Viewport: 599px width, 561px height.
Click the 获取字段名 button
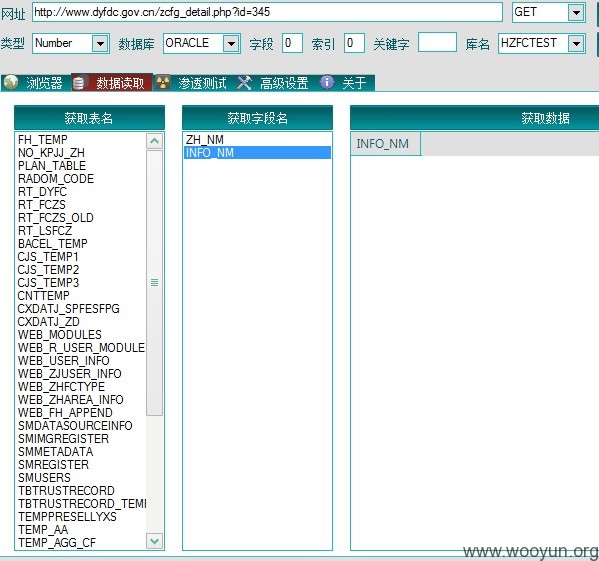[x=257, y=118]
